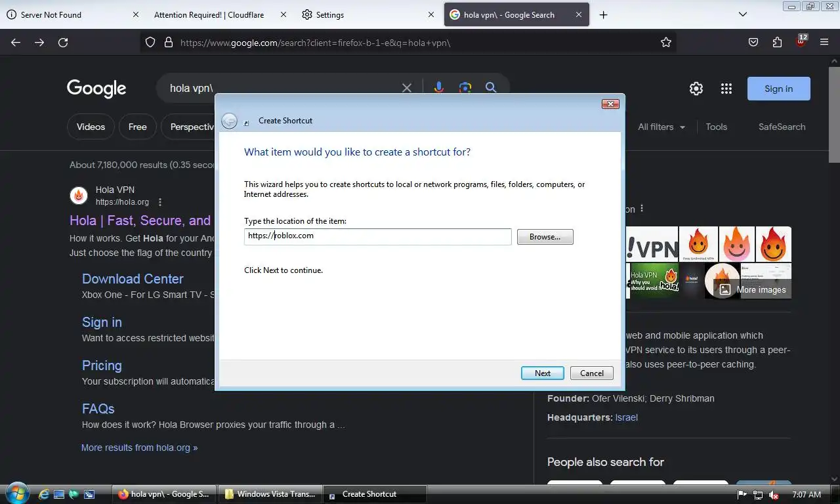Open uBlock Origin extension icon
The width and height of the screenshot is (840, 504).
coord(801,41)
